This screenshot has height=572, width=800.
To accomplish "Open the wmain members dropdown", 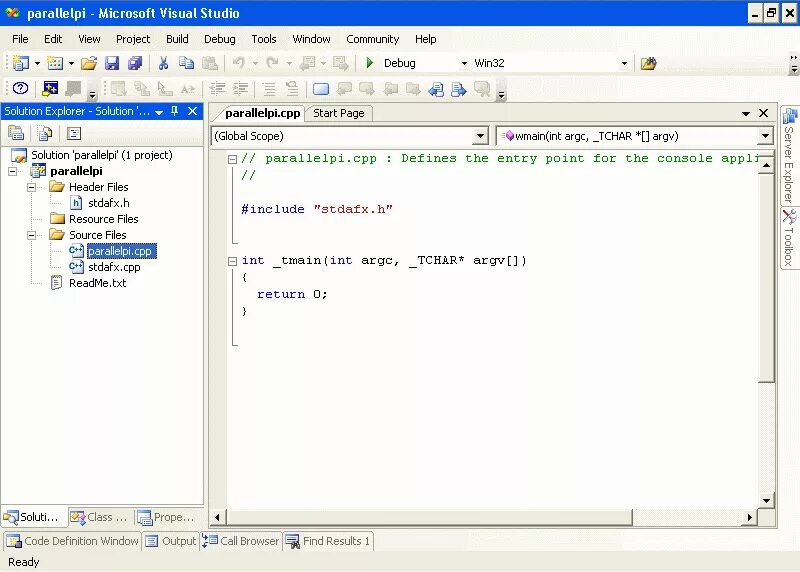I will (765, 136).
